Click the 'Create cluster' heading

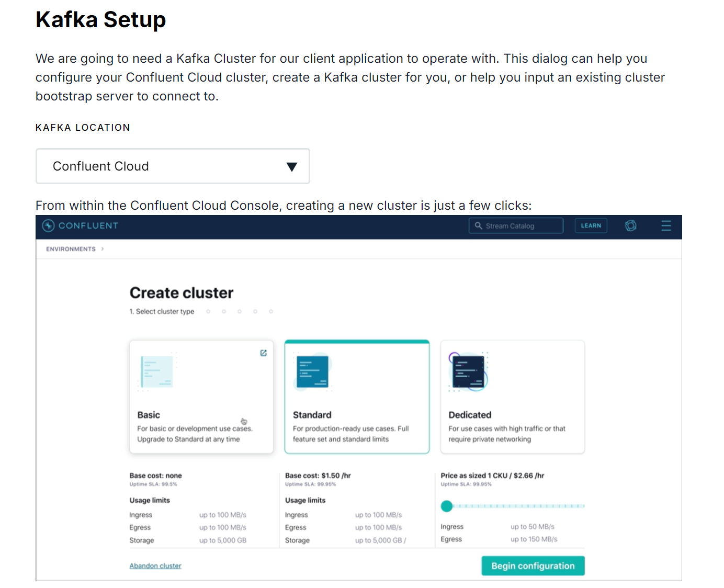tap(182, 293)
